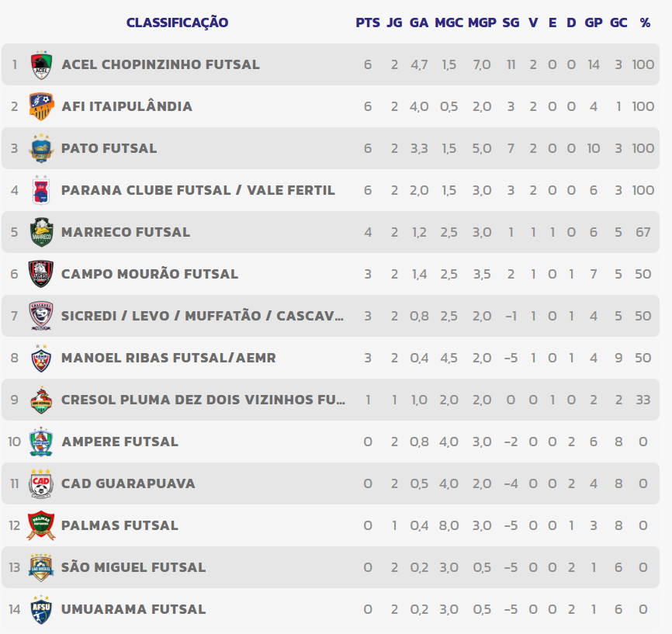Open the Cresol Pluma Dez Dois Vizinhos name
Viewport: 672px width, 634px height.
click(203, 400)
